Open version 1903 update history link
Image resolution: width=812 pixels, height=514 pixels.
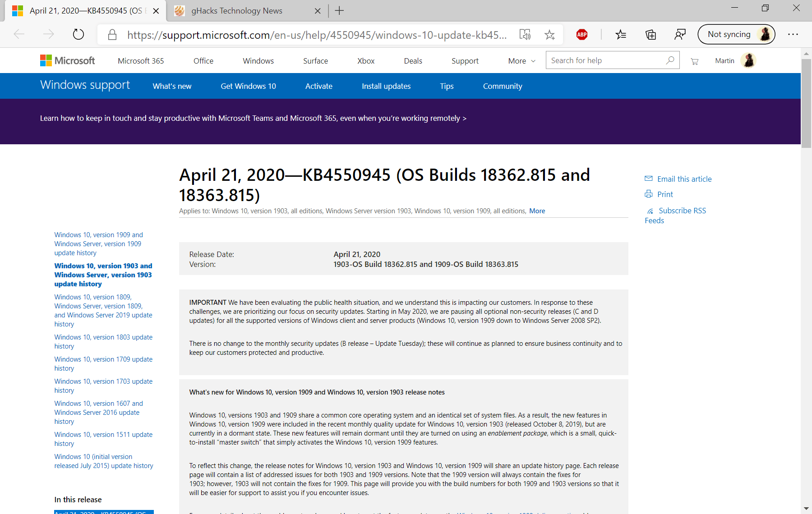click(103, 275)
